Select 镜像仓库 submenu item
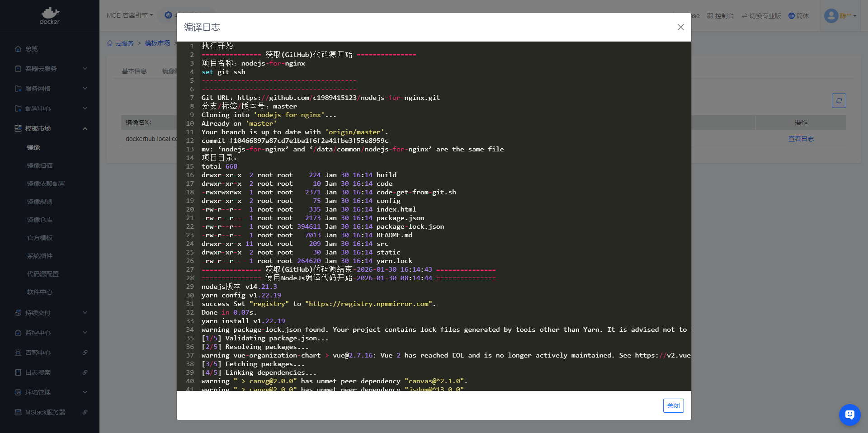The width and height of the screenshot is (868, 433). tap(40, 220)
